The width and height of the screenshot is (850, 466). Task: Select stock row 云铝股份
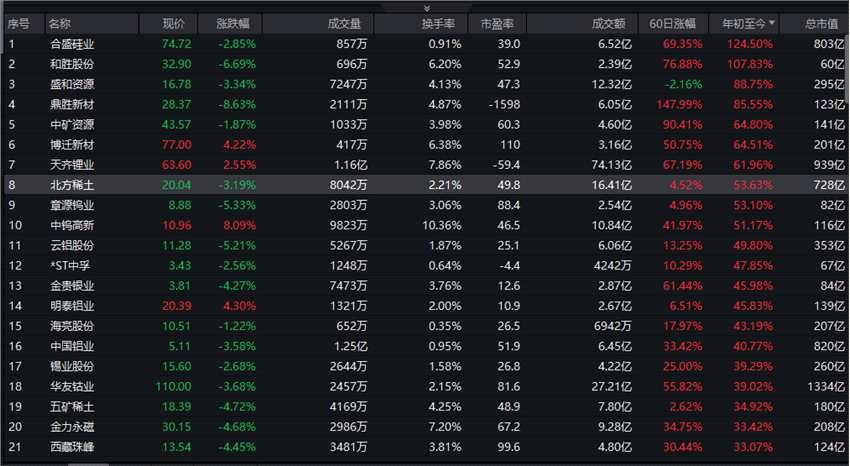424,245
